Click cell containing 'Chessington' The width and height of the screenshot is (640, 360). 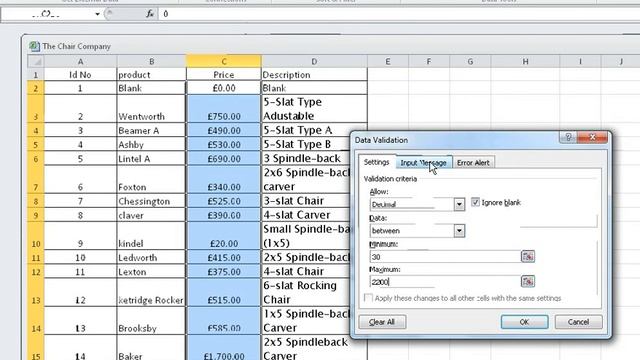coord(151,201)
